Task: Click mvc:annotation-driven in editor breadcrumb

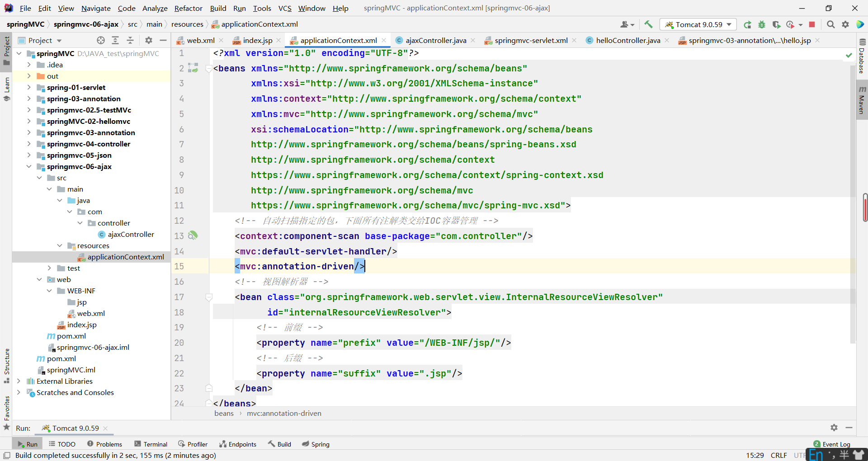Action: click(284, 413)
